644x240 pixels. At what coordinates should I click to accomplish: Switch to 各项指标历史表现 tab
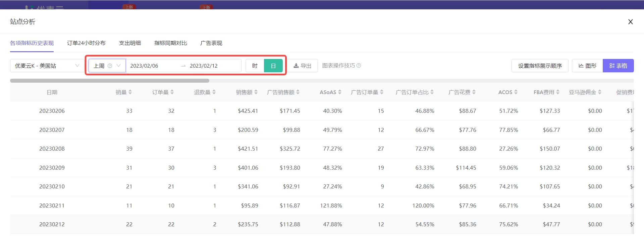[x=32, y=43]
